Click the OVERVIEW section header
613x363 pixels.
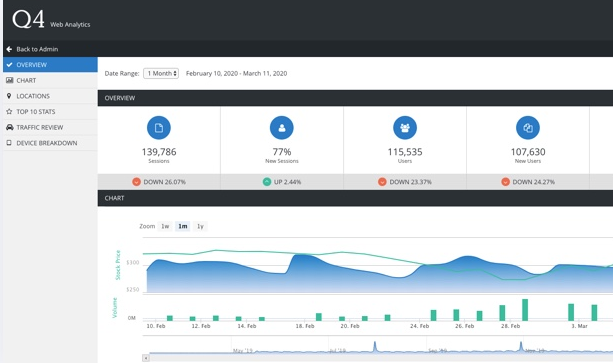pyautogui.click(x=355, y=98)
